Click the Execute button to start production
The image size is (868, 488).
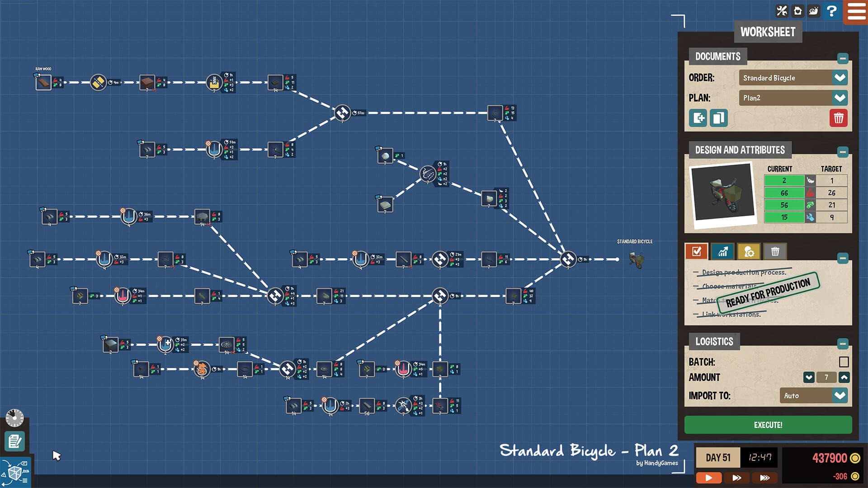[769, 424]
